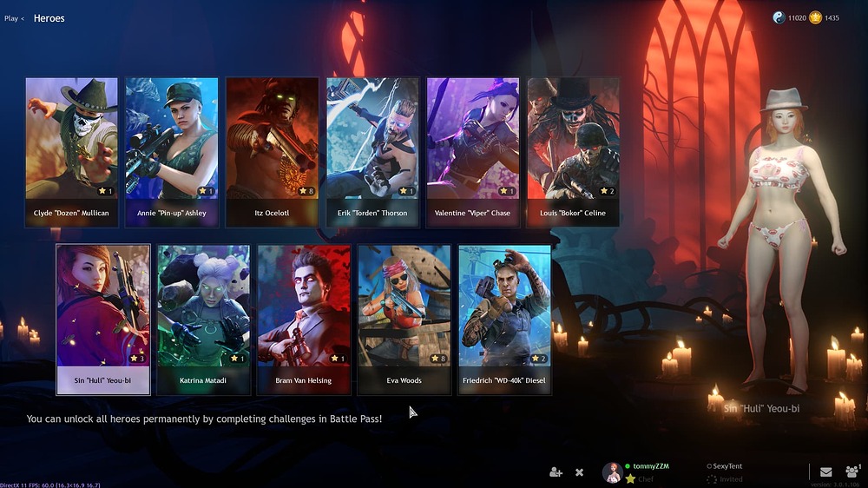Click the gold crown currency icon
The height and width of the screenshot is (488, 868).
pyautogui.click(x=815, y=17)
